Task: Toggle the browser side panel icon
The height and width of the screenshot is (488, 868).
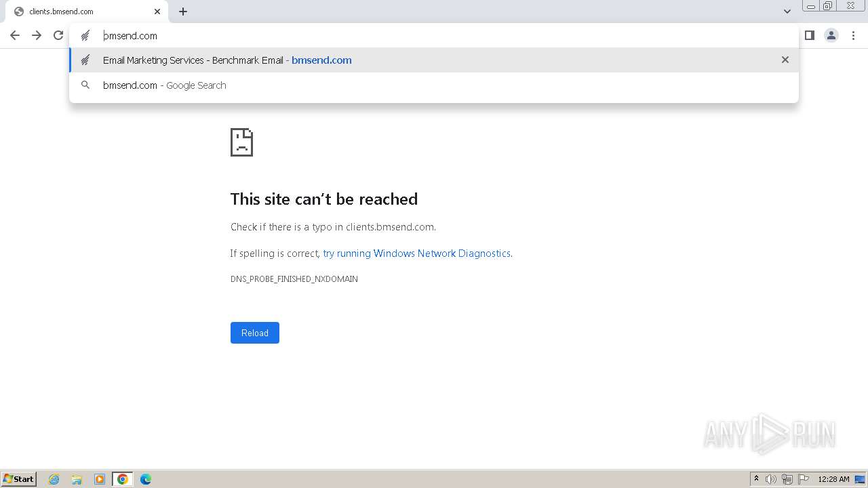Action: [x=810, y=35]
